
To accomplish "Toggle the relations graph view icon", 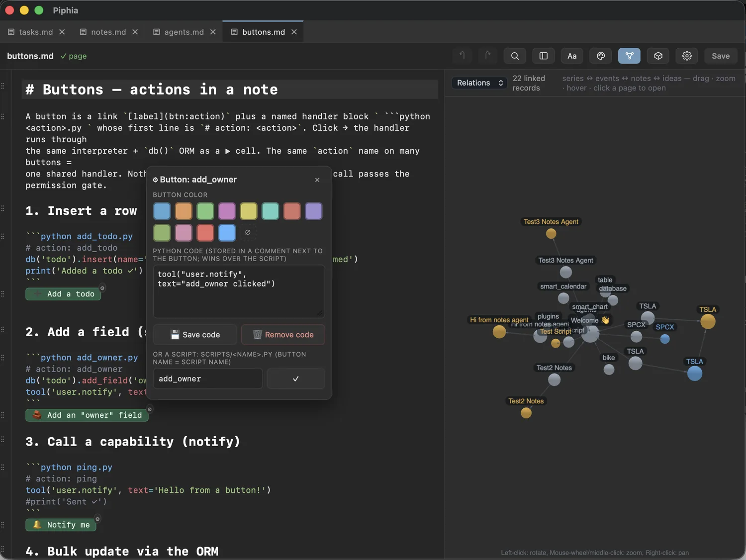I will 629,56.
